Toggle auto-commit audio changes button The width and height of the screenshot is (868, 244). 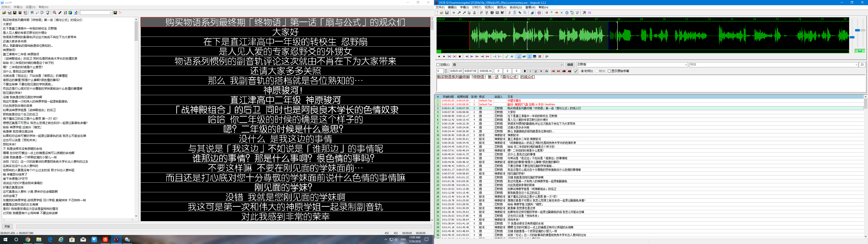click(519, 57)
